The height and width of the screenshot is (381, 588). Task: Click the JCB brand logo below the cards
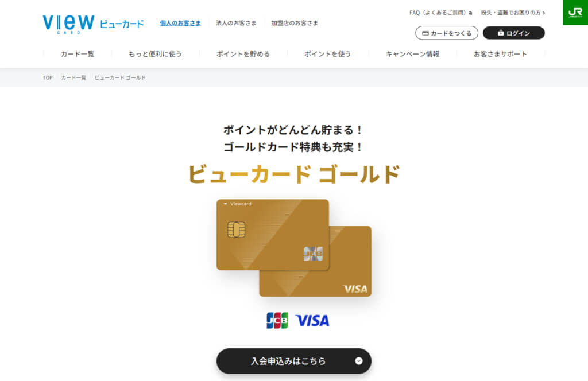[277, 320]
